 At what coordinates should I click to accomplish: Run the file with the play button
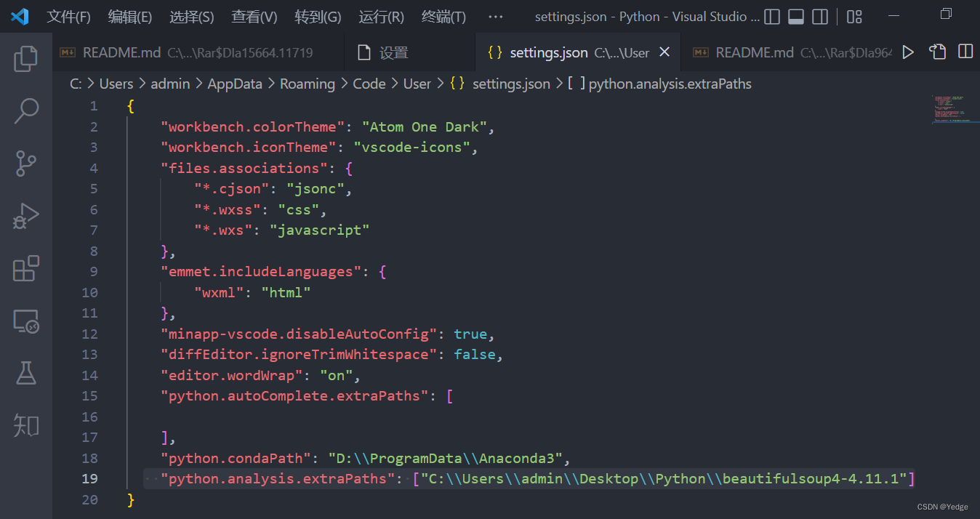tap(908, 52)
